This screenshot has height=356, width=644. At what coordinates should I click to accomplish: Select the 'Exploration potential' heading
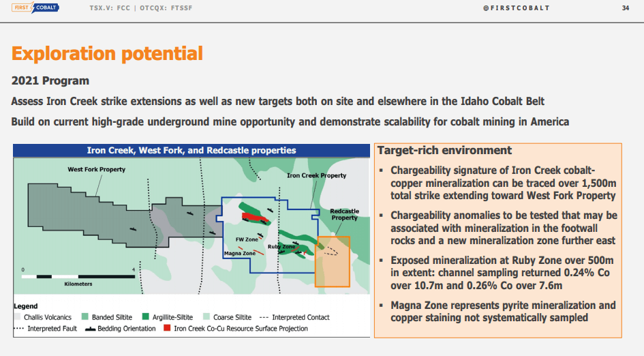point(107,53)
